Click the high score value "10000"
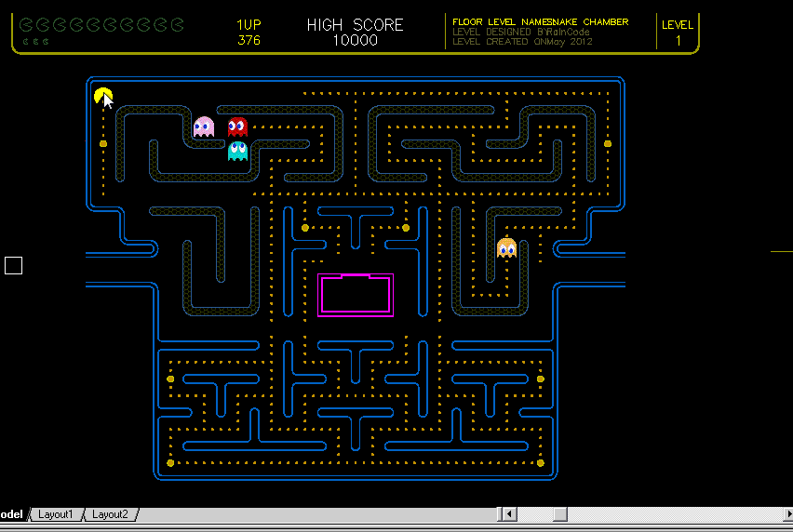Screen dimensions: 793x532 (355, 40)
